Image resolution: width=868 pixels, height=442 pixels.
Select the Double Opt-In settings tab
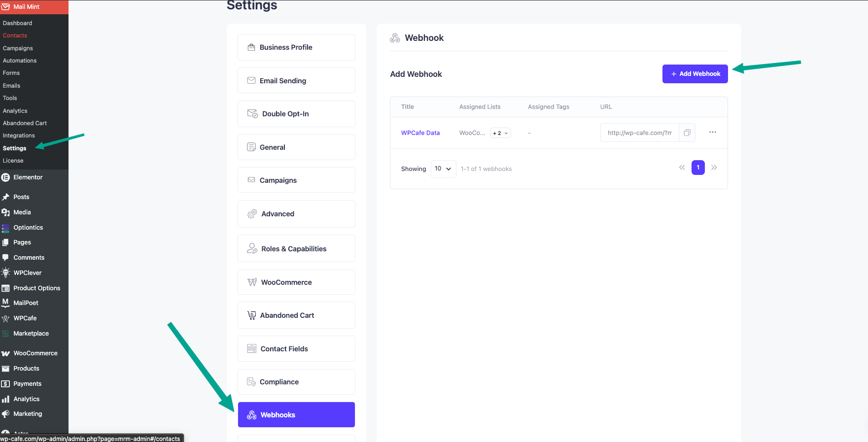coord(296,114)
